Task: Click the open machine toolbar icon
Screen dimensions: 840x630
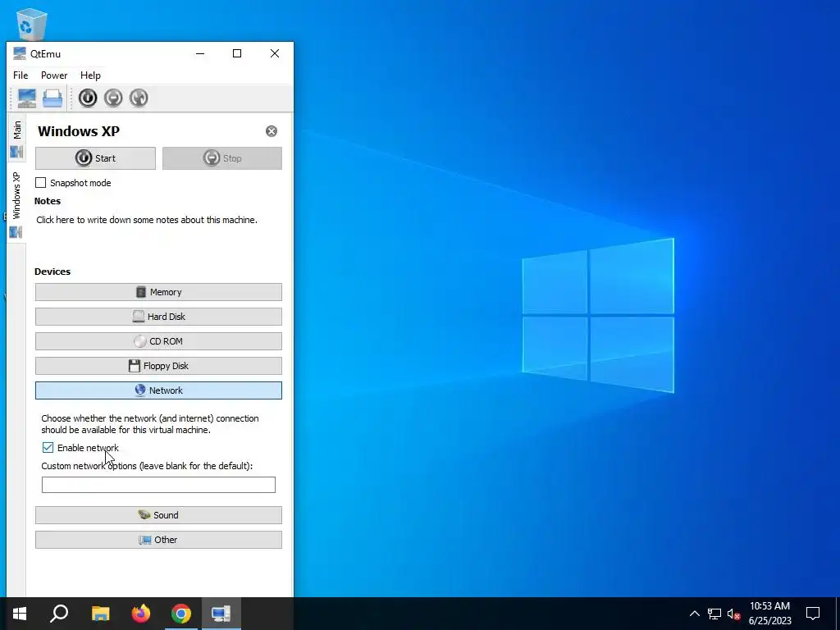Action: (52, 98)
